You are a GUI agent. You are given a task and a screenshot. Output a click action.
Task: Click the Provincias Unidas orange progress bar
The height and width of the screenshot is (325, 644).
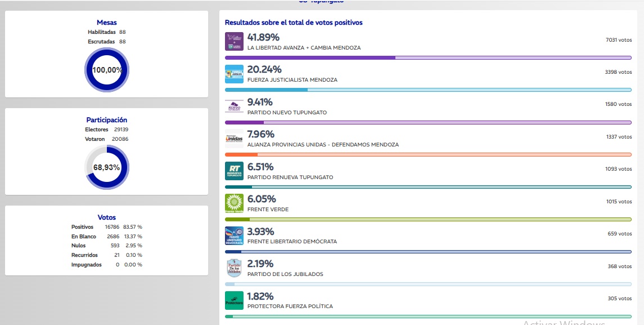point(429,155)
